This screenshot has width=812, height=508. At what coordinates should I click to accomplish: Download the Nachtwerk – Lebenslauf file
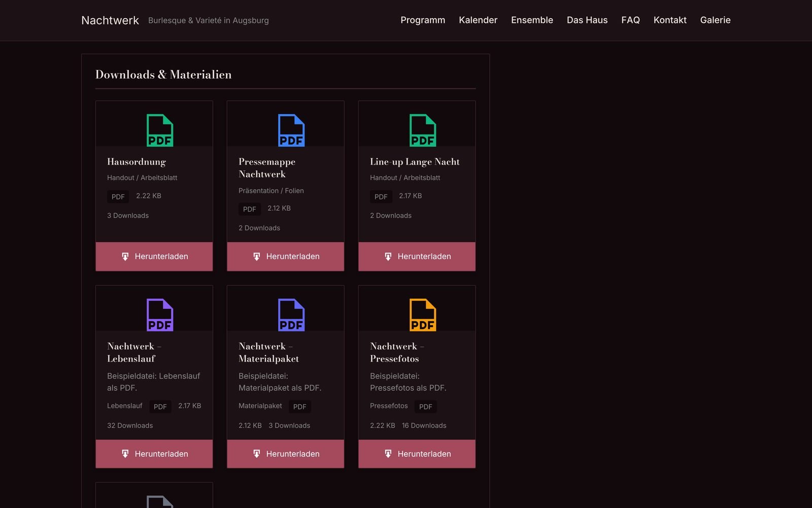pos(154,454)
